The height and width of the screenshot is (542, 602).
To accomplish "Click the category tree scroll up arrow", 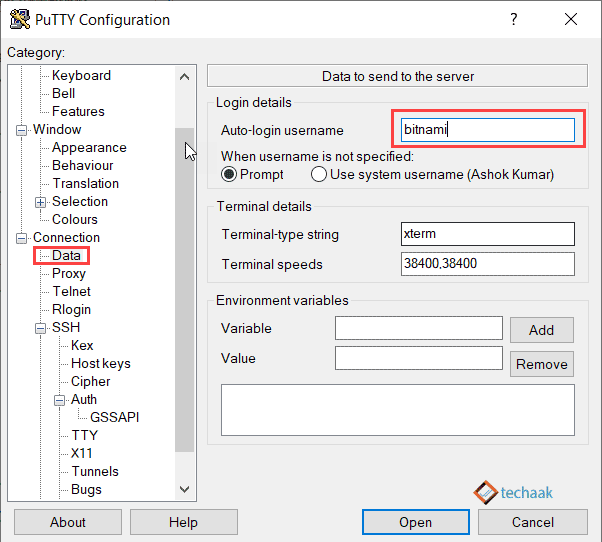I will [184, 77].
